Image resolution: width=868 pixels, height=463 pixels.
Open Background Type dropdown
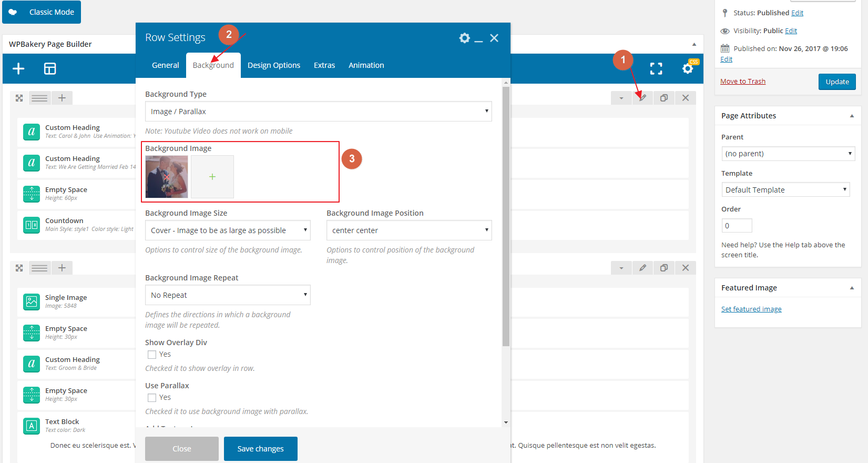[319, 112]
